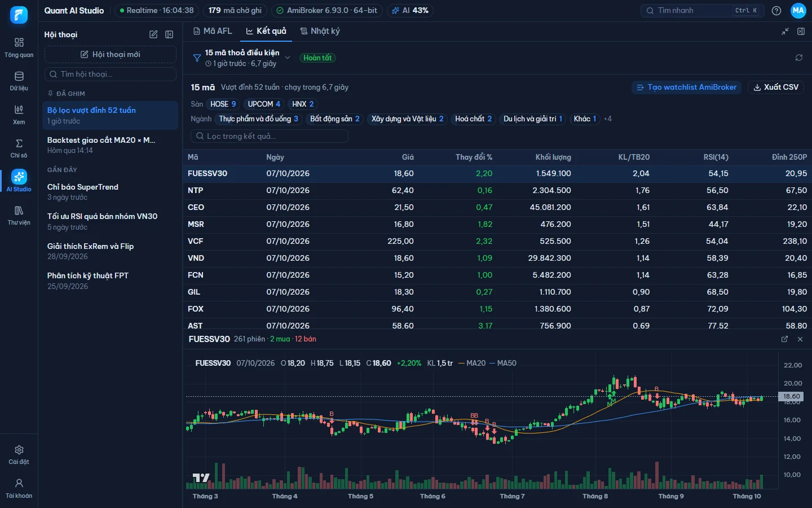The image size is (812, 508).
Task: Switch to the Nhật ký tab
Action: click(320, 31)
